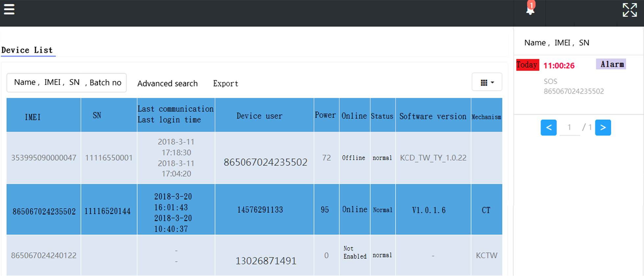644x276 pixels.
Task: Go to the previous alarm page
Action: (549, 127)
